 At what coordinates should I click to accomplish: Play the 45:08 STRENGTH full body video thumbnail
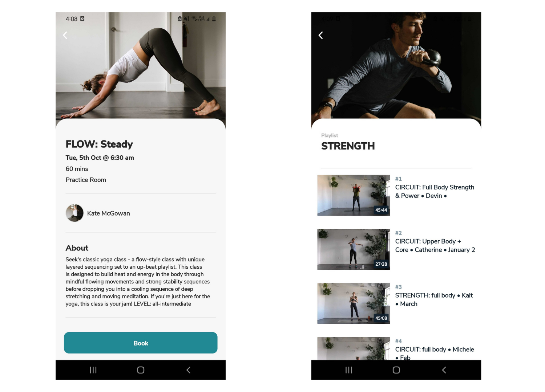coord(354,303)
